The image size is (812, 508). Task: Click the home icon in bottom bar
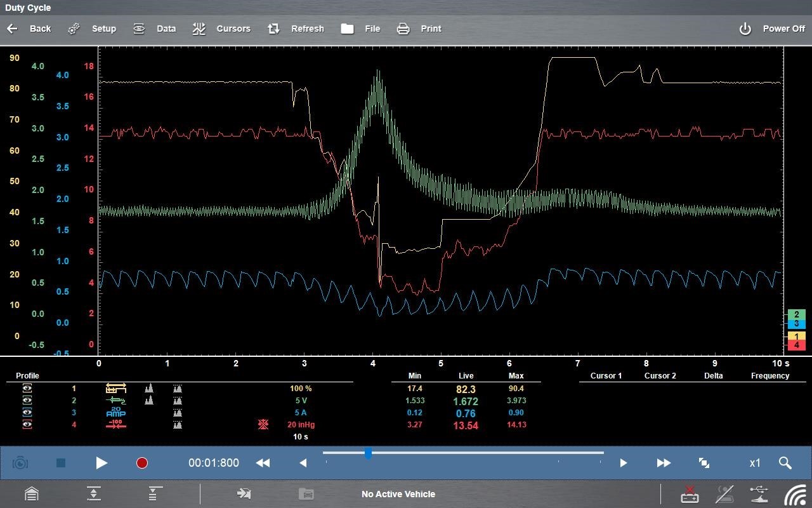(x=31, y=494)
